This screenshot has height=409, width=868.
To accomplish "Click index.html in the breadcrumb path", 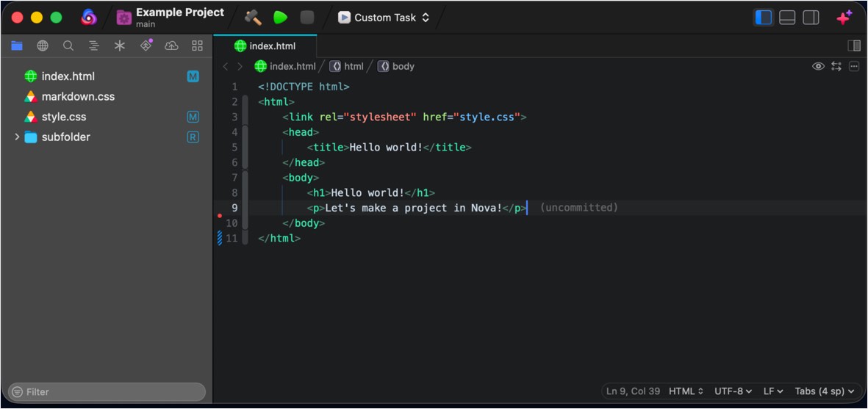I will [x=284, y=67].
